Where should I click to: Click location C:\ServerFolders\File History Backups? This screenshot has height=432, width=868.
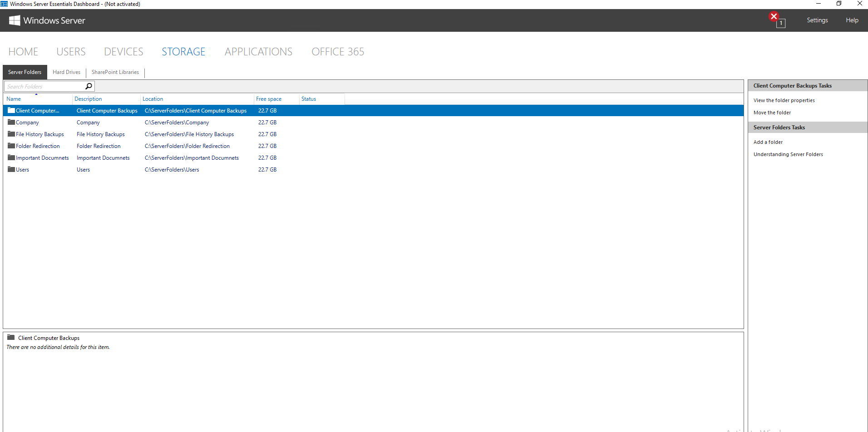pos(189,134)
